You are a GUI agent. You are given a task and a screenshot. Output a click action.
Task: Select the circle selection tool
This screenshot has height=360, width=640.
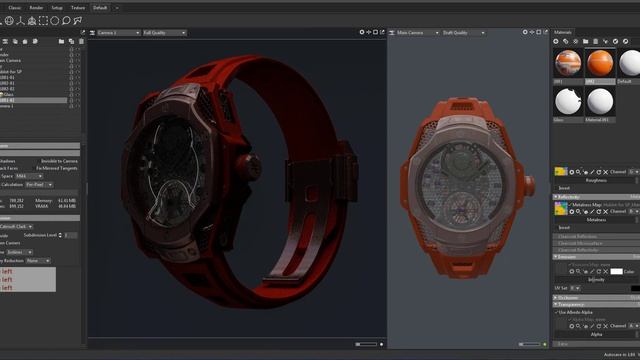point(55,21)
